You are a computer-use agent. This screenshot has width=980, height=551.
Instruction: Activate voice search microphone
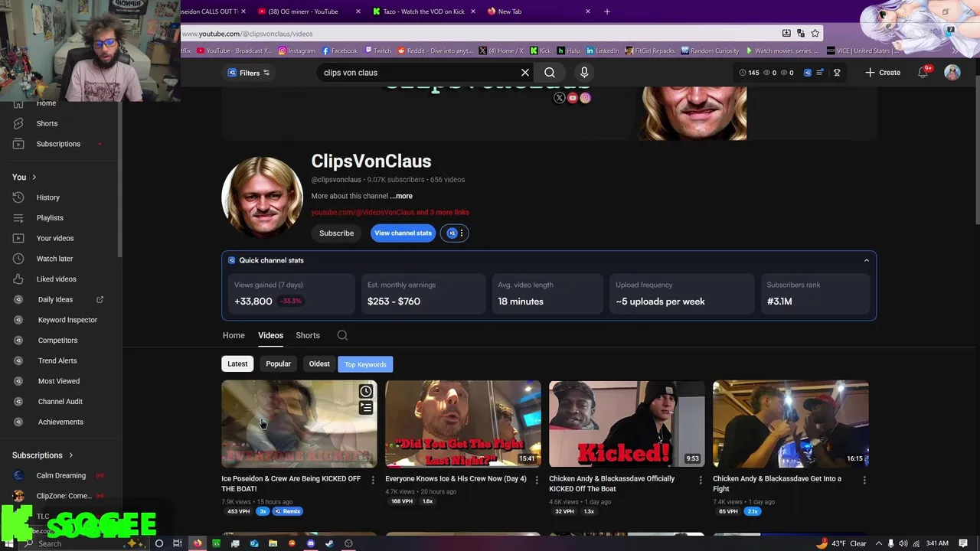(584, 73)
